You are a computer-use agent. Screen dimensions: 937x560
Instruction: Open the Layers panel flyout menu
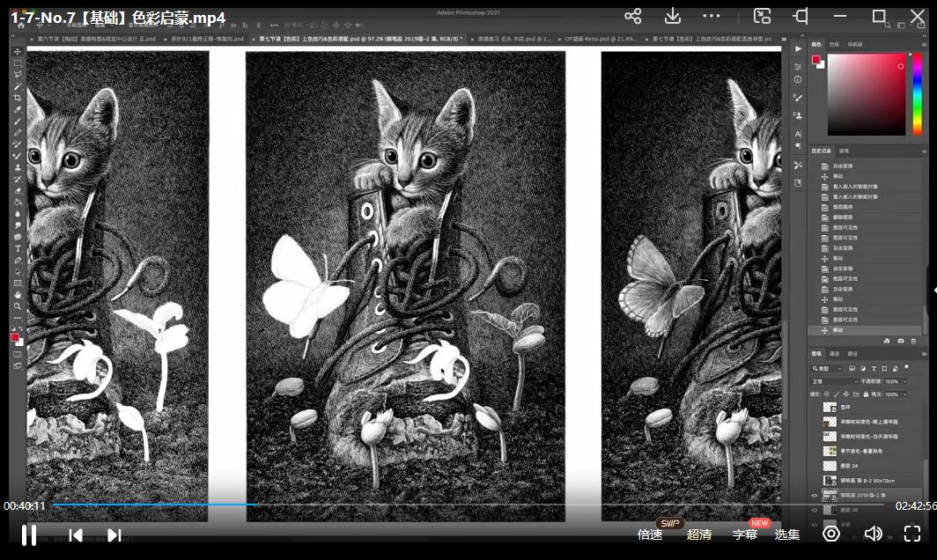point(924,354)
